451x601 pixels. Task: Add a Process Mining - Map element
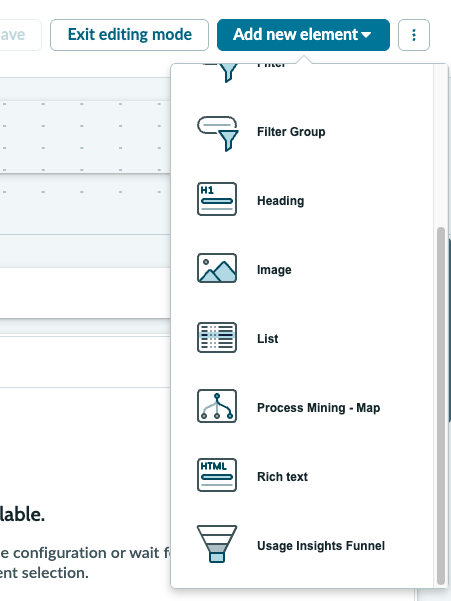pyautogui.click(x=302, y=407)
